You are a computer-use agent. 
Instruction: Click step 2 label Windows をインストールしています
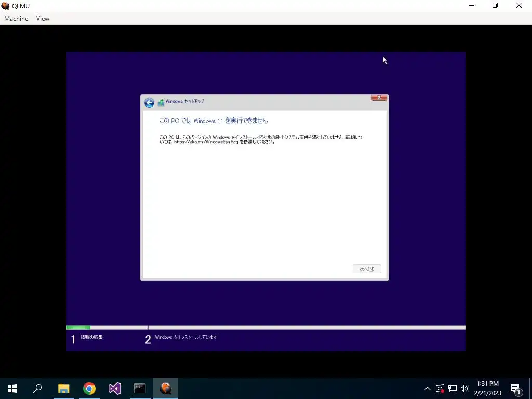[186, 337]
